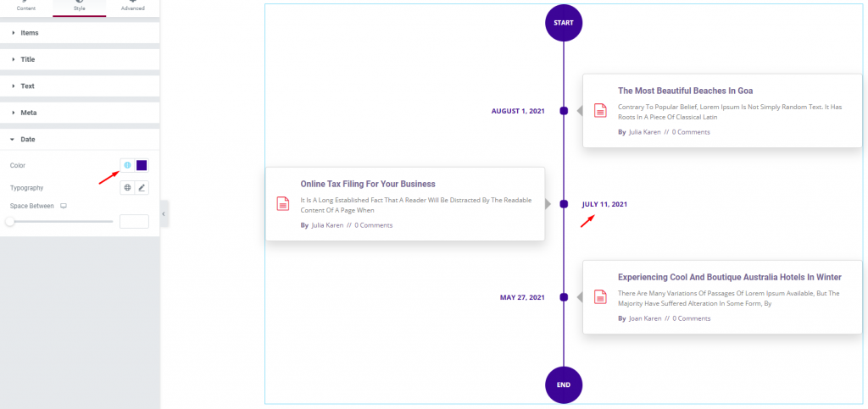Open the Online Tax Filing For Your Business post
868x409 pixels.
pyautogui.click(x=368, y=184)
